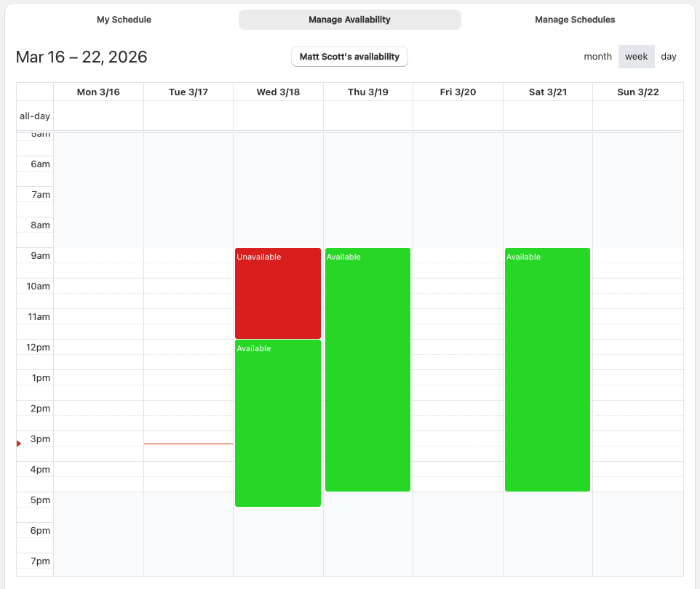Select the week view option
The width and height of the screenshot is (700, 589).
click(636, 57)
